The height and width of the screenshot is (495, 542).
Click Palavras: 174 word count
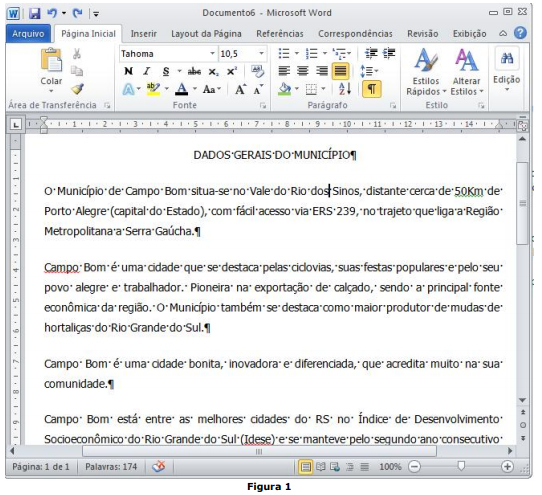click(111, 467)
